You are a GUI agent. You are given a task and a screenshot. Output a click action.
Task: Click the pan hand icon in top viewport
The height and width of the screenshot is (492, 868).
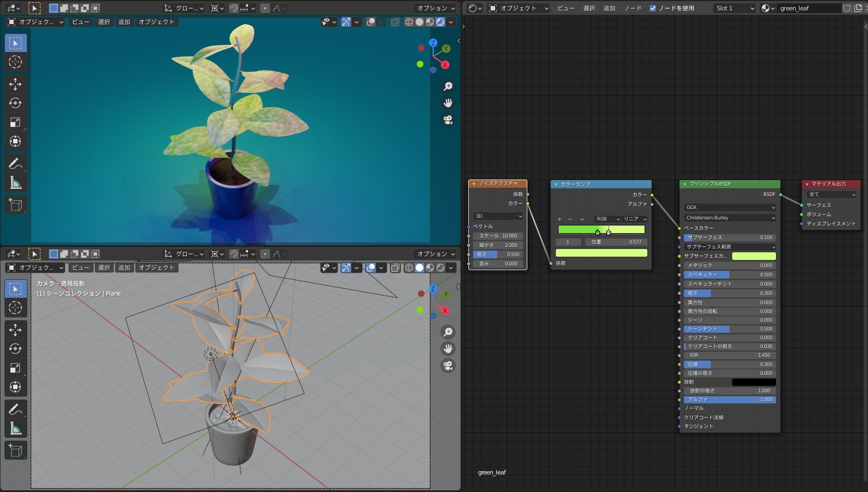(x=448, y=103)
